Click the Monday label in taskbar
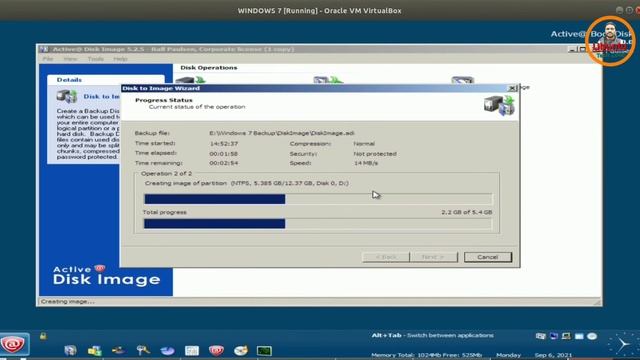This screenshot has height=360, width=640. (x=508, y=355)
